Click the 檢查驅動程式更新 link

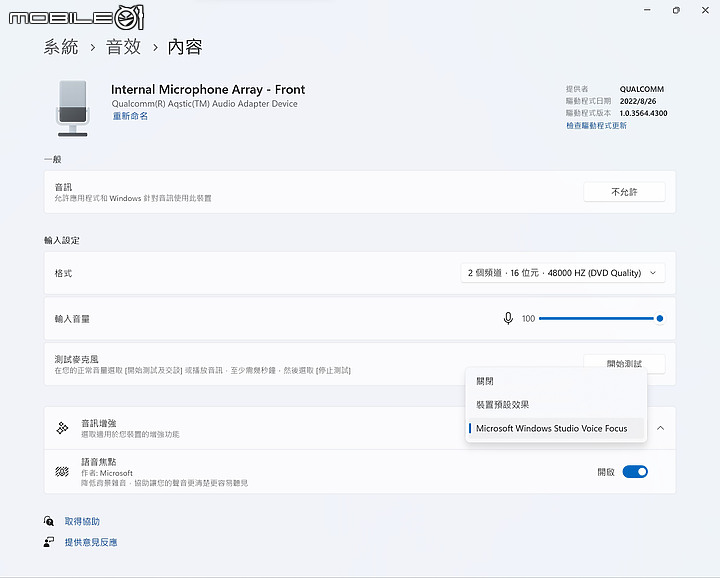coord(596,125)
